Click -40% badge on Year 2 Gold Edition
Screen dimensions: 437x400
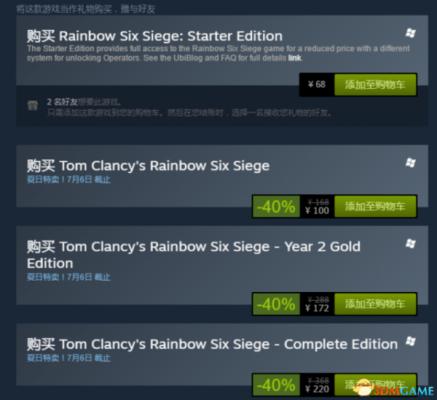(x=276, y=304)
